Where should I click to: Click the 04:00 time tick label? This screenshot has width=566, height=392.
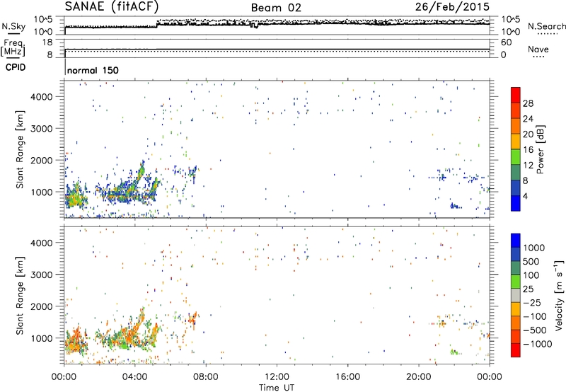134,377
